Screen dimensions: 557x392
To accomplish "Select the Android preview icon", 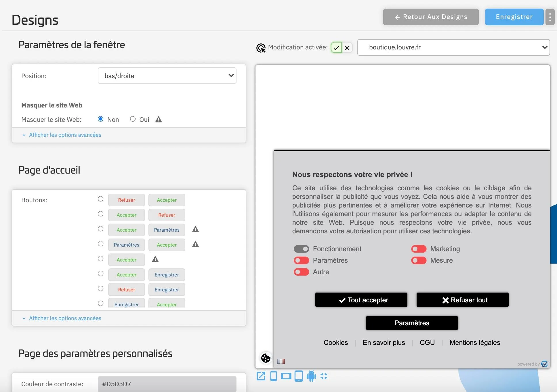I will click(311, 376).
